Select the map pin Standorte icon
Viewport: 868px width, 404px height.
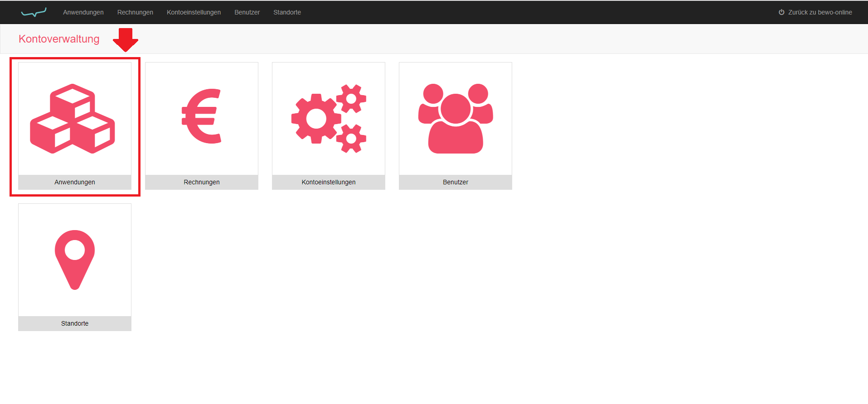click(75, 260)
